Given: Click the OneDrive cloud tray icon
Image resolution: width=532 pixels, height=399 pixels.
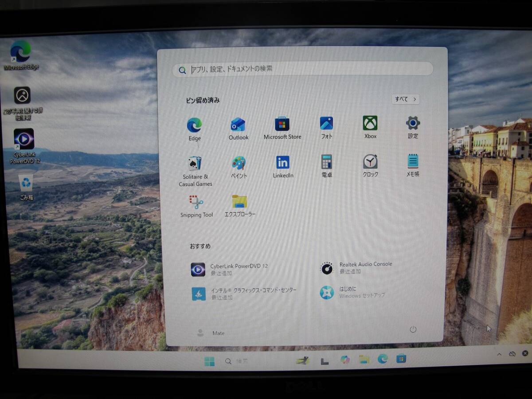Looking at the screenshot, I should tap(512, 354).
